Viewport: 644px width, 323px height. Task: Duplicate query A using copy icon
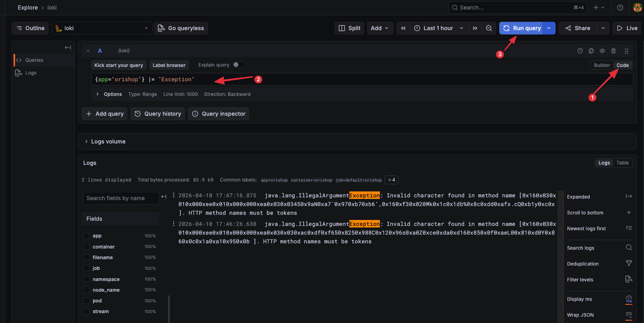pyautogui.click(x=591, y=51)
